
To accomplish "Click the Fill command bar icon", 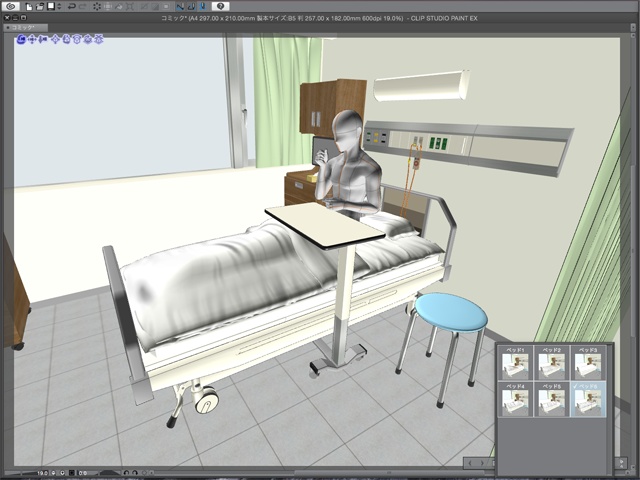I will (x=119, y=7).
